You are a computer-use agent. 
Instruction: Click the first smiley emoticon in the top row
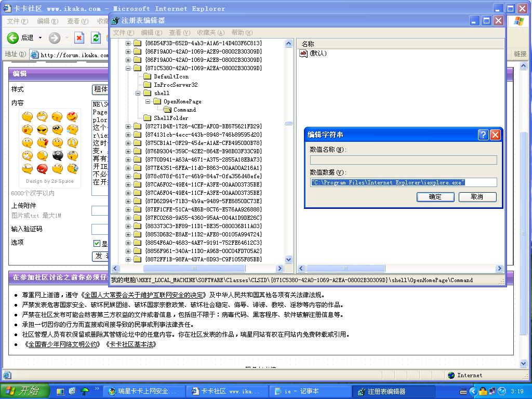tap(27, 116)
